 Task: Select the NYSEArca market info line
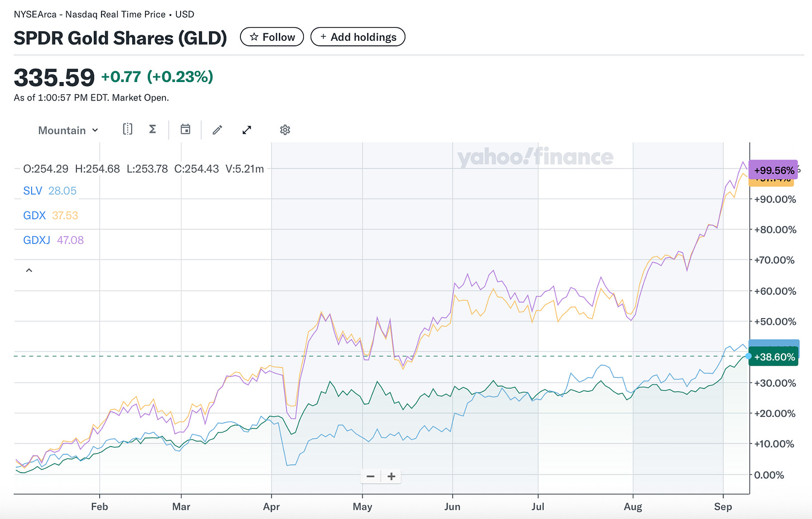104,14
